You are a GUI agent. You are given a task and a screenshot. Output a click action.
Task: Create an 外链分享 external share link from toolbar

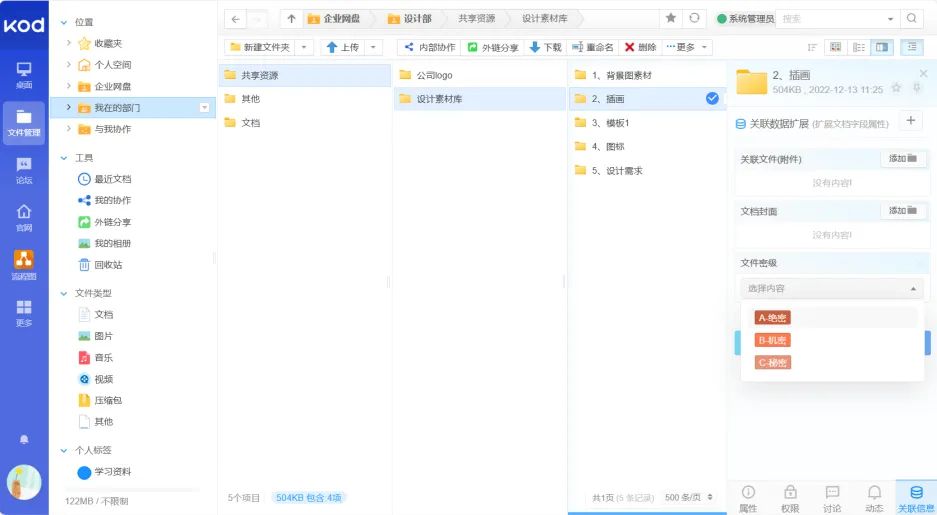[493, 47]
